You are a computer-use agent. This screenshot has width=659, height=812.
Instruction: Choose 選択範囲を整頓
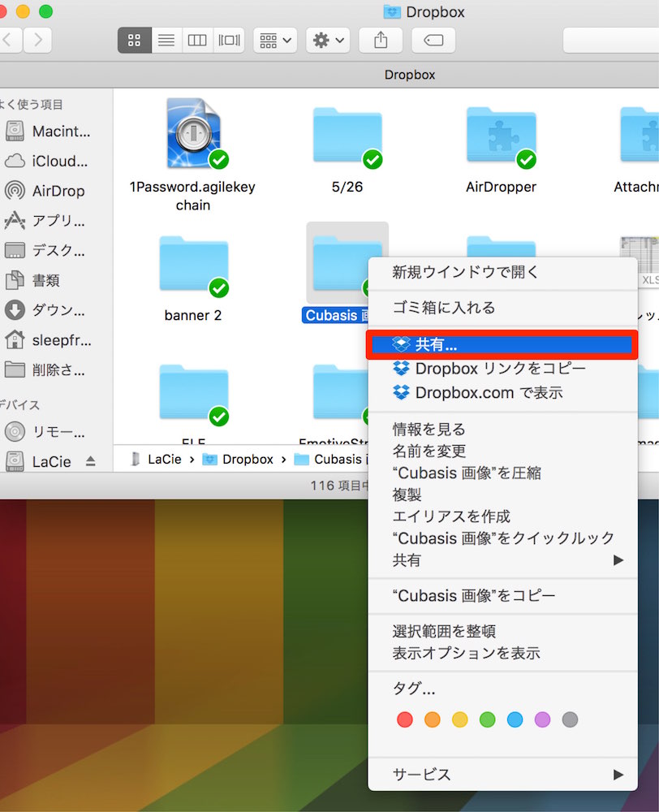[502, 631]
